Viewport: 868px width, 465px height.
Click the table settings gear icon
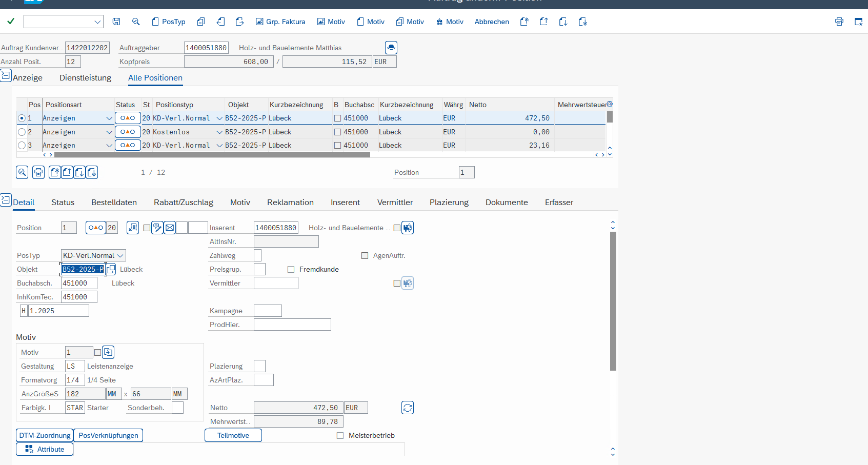point(610,104)
